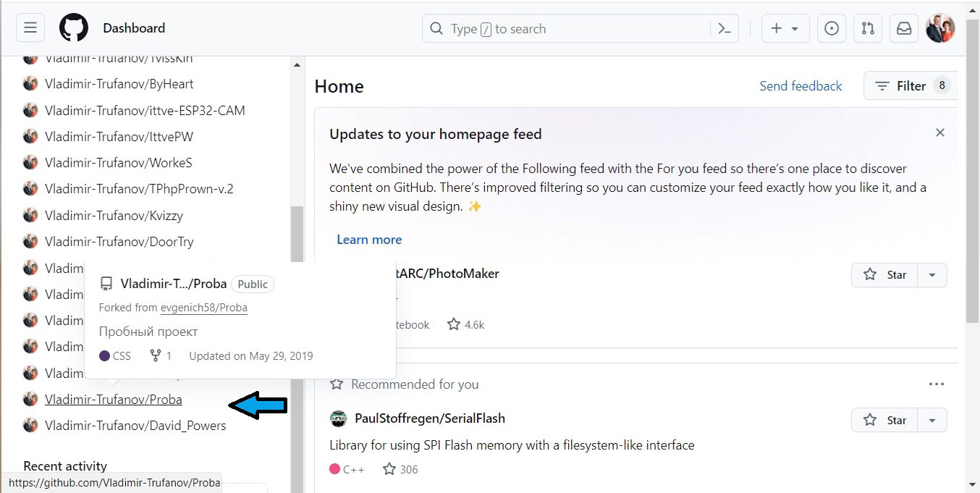Open the notifications inbox icon
Image resolution: width=980 pixels, height=493 pixels.
pyautogui.click(x=904, y=28)
